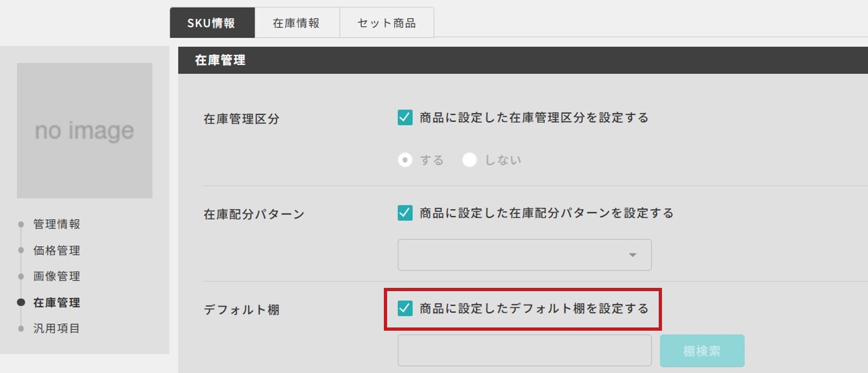Image resolution: width=868 pixels, height=373 pixels.
Task: Open the セット商品 tab
Action: pos(387,23)
